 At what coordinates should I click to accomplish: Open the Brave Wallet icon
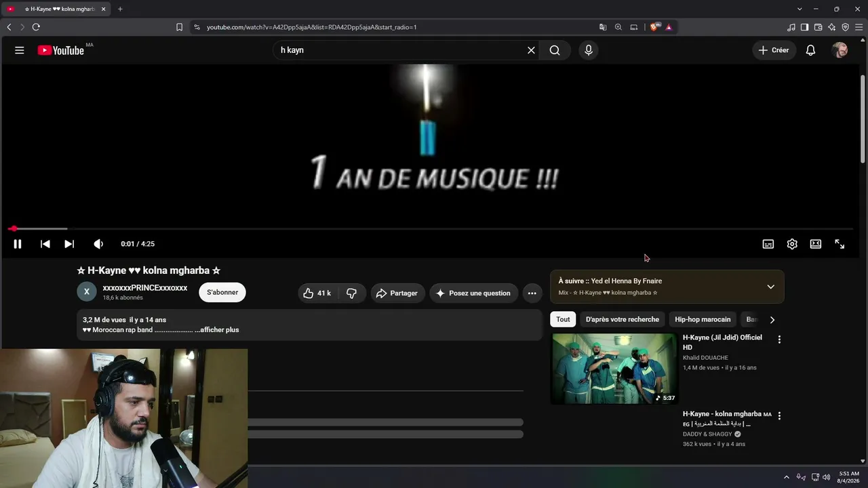(x=818, y=27)
